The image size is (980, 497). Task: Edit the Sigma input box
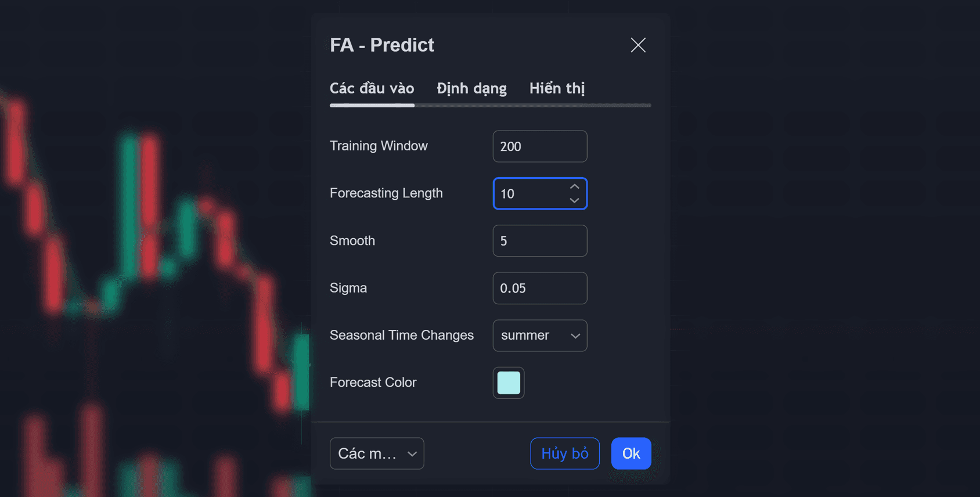pyautogui.click(x=539, y=288)
